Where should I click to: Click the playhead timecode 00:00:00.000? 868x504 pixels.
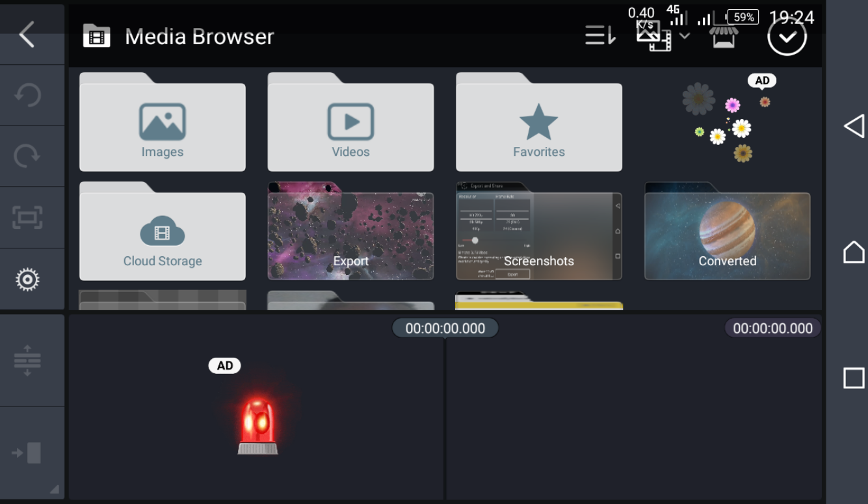pos(445,328)
